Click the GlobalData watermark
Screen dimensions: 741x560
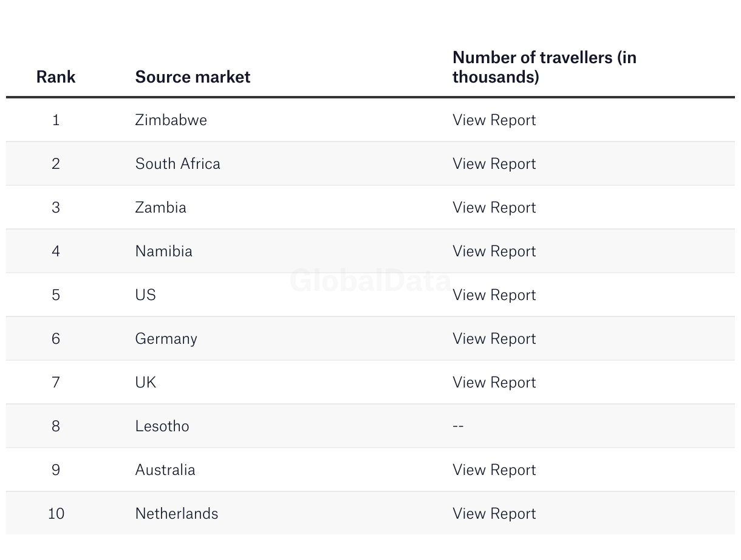coord(370,281)
